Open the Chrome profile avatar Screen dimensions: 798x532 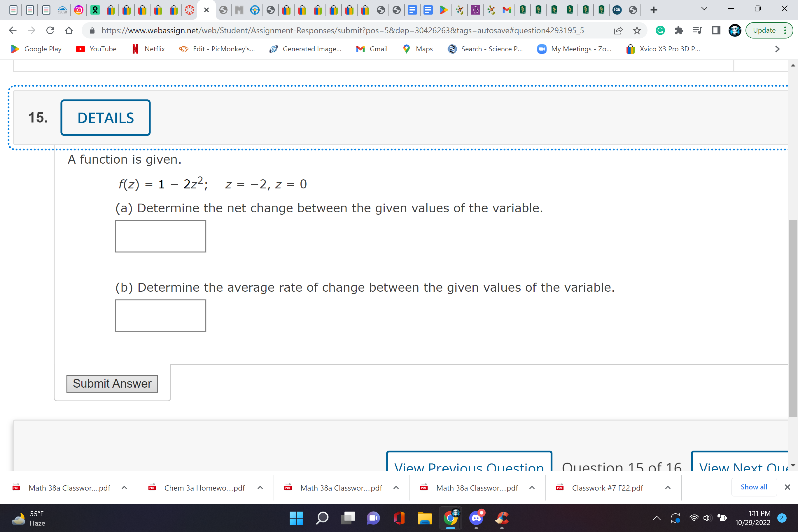[x=734, y=30]
